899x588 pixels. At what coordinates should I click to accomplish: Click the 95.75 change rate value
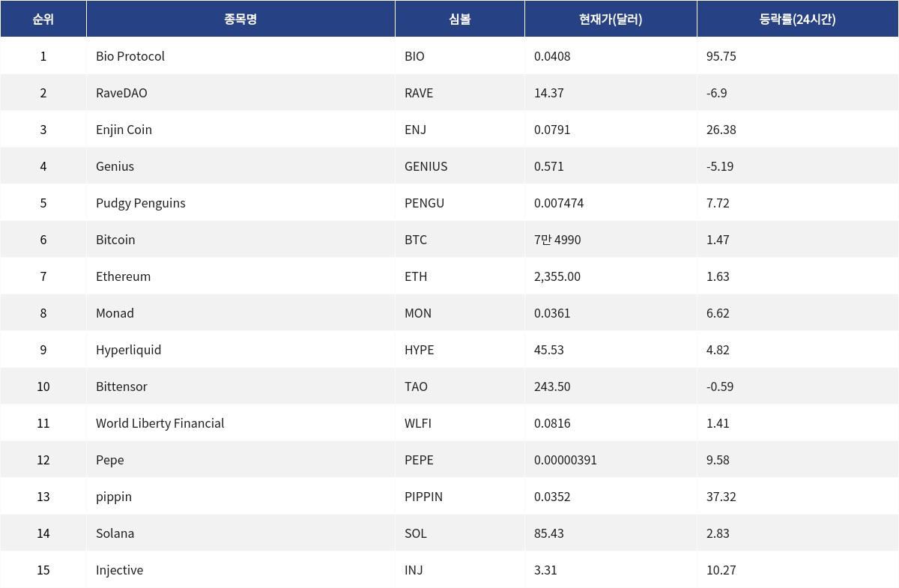[x=721, y=56]
